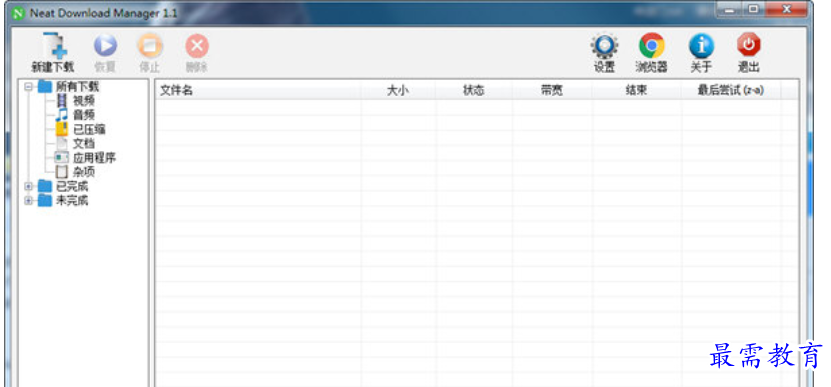The height and width of the screenshot is (387, 831).
Task: Collapse the 所有下载 tree node
Action: click(29, 86)
